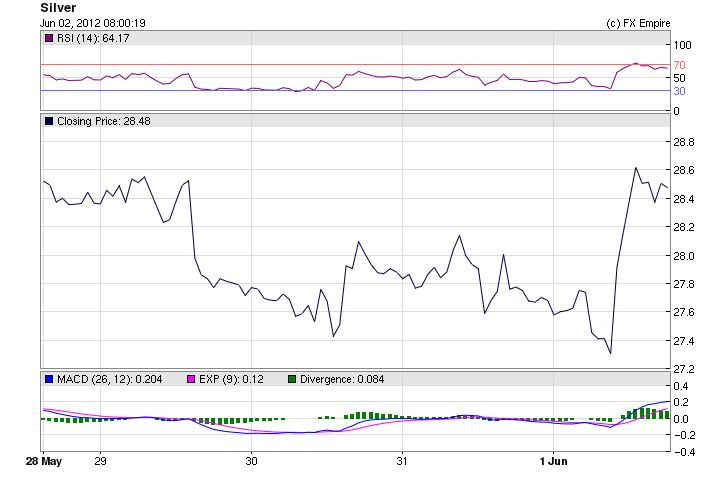Click the MACD axis label '0.4'
The height and width of the screenshot is (487, 710).
tap(681, 387)
